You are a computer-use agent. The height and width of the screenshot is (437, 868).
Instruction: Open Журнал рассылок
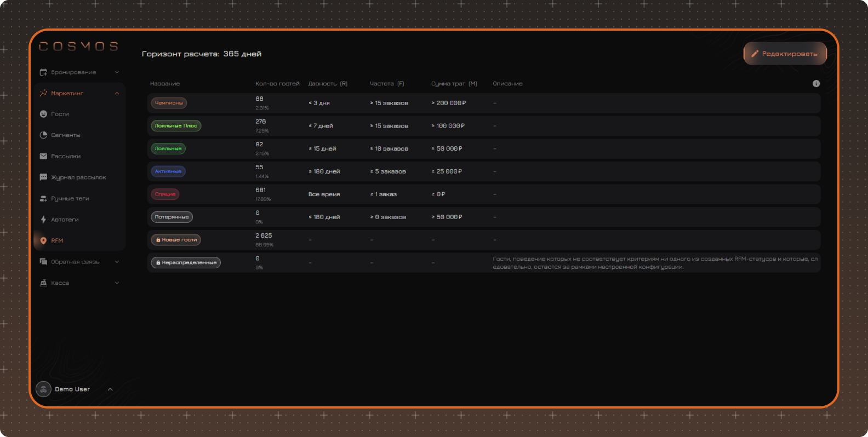tap(79, 177)
